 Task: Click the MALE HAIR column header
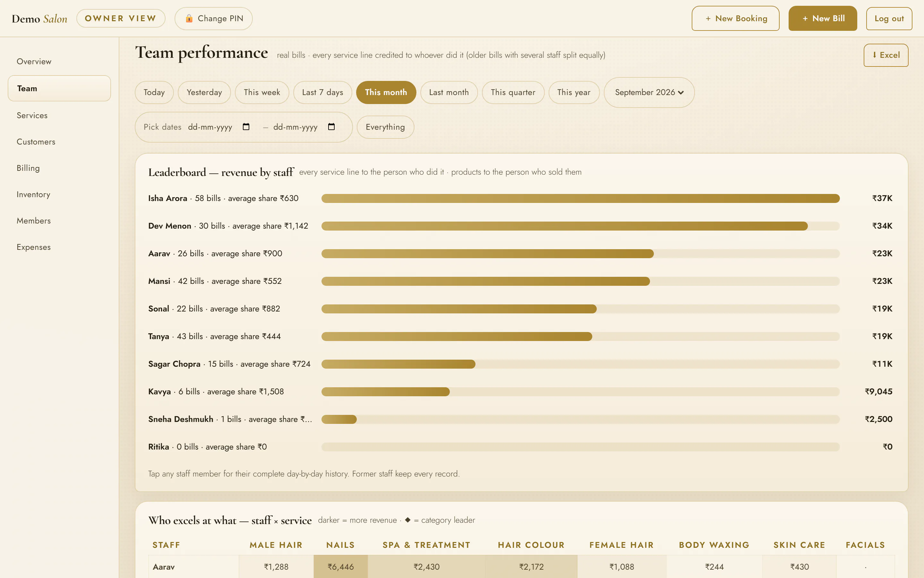[276, 545]
